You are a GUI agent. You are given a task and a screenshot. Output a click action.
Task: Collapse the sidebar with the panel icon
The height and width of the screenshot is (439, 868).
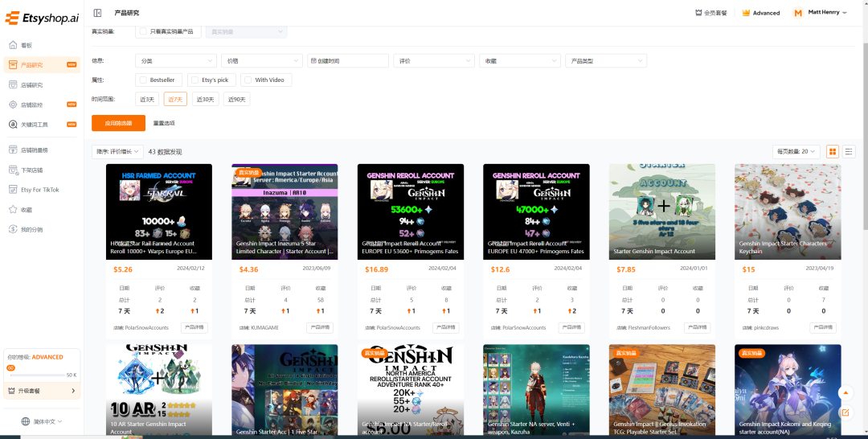point(97,13)
